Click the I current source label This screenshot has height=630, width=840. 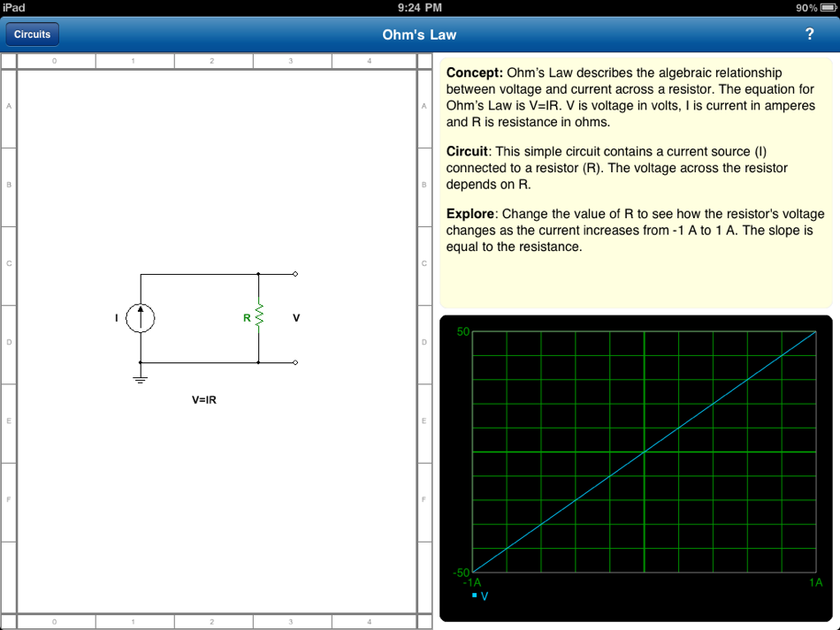coord(116,318)
